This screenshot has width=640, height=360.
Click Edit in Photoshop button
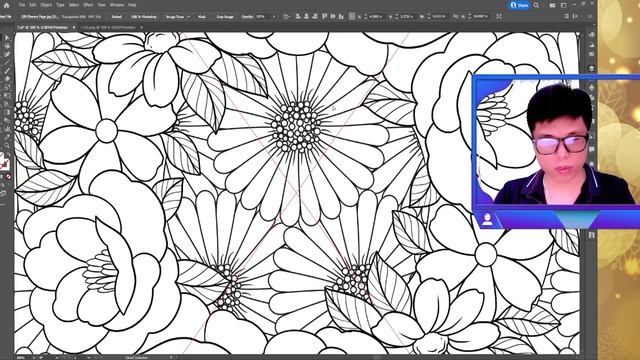[144, 17]
